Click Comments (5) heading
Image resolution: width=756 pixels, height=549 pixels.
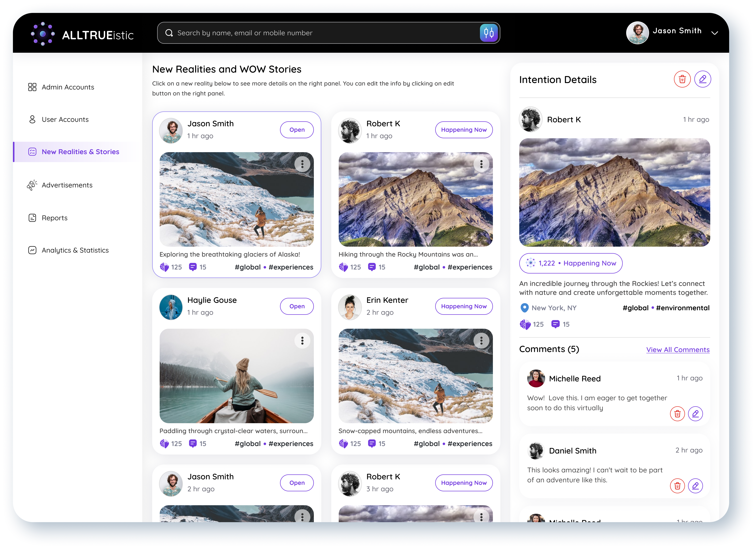tap(549, 349)
